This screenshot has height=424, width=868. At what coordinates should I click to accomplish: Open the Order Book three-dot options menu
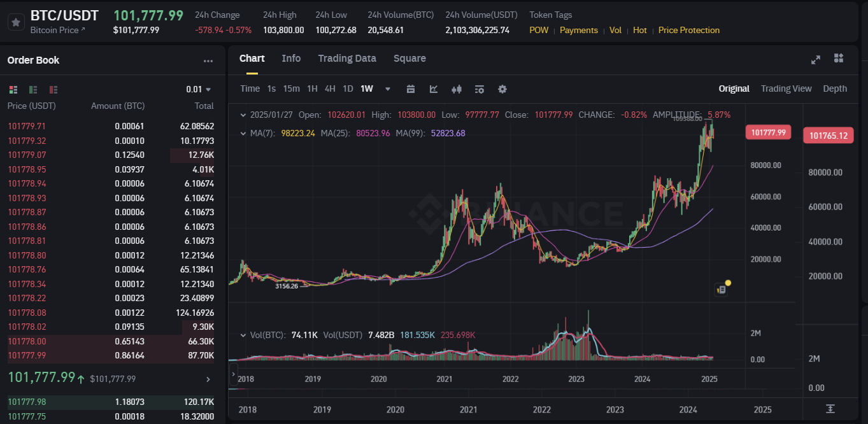[208, 61]
